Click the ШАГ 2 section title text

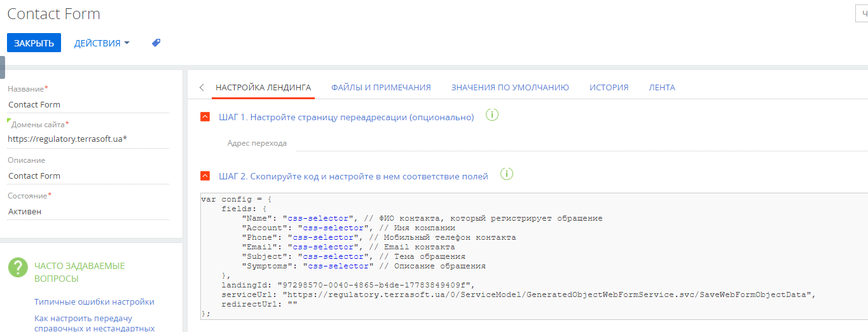[354, 176]
